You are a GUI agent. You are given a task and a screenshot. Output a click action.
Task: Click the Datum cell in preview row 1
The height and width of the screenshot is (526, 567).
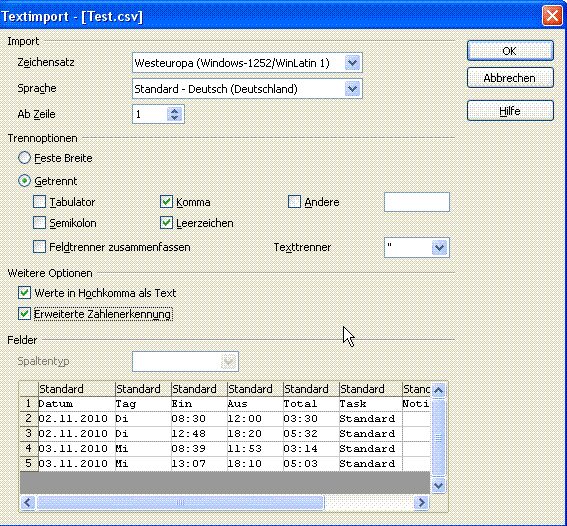pos(77,404)
